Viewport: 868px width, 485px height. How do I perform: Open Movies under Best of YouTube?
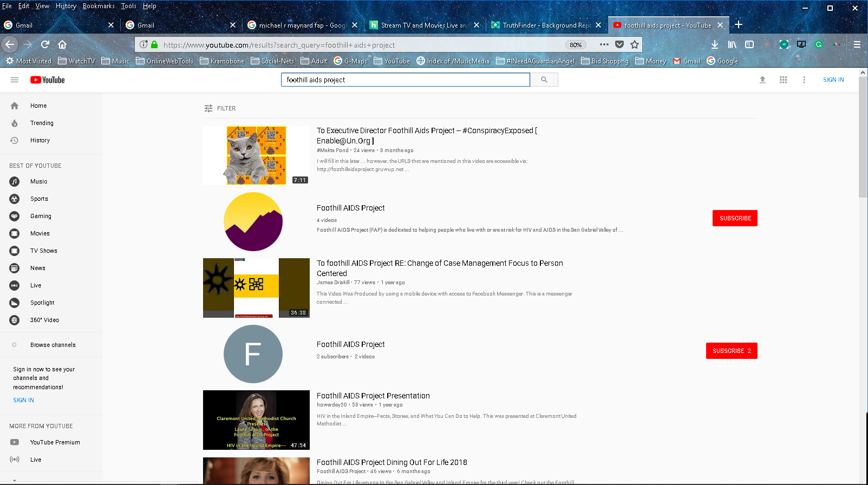coord(40,233)
